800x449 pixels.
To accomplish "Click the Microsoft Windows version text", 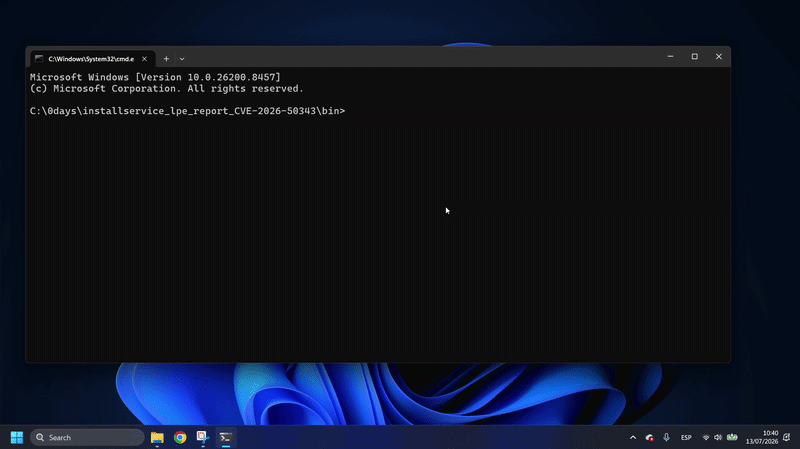I will coord(155,77).
